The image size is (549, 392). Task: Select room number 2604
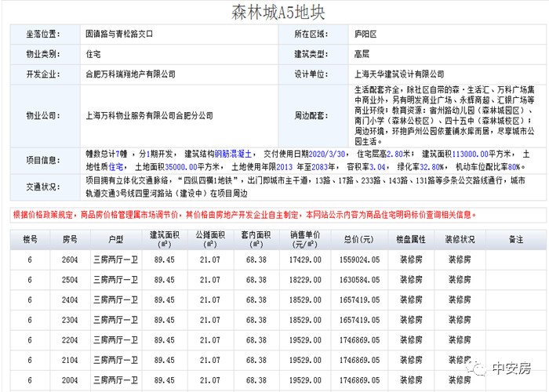point(70,260)
